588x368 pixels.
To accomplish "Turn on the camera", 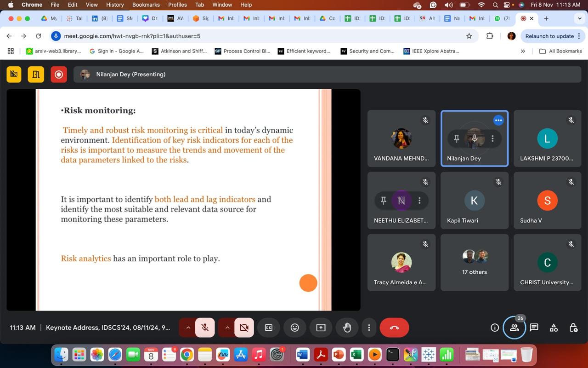I will [244, 328].
